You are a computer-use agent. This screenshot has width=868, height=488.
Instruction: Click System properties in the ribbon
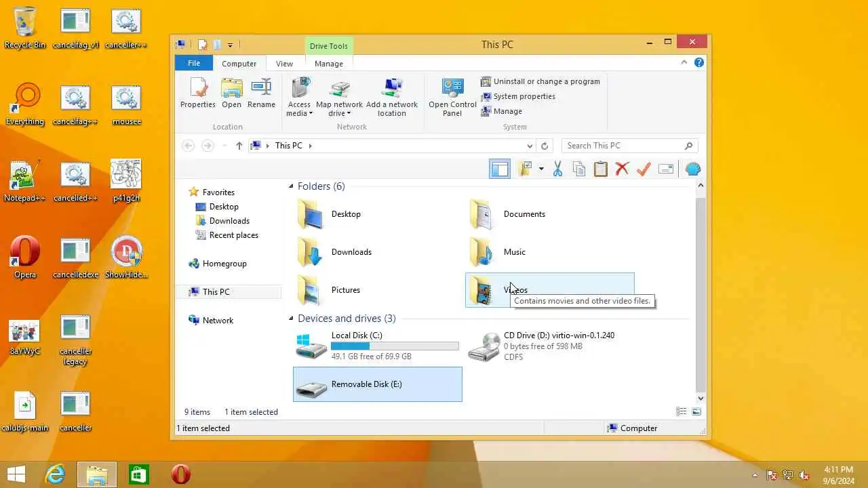click(x=518, y=96)
